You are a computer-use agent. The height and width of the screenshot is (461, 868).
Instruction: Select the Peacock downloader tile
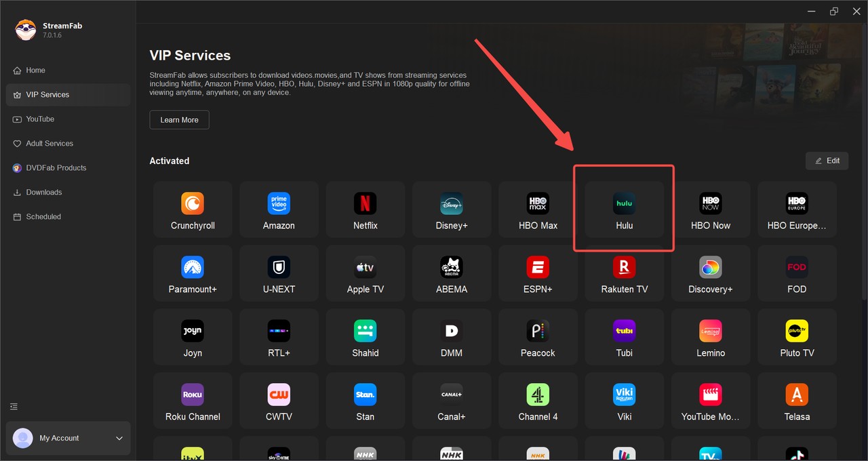(538, 336)
